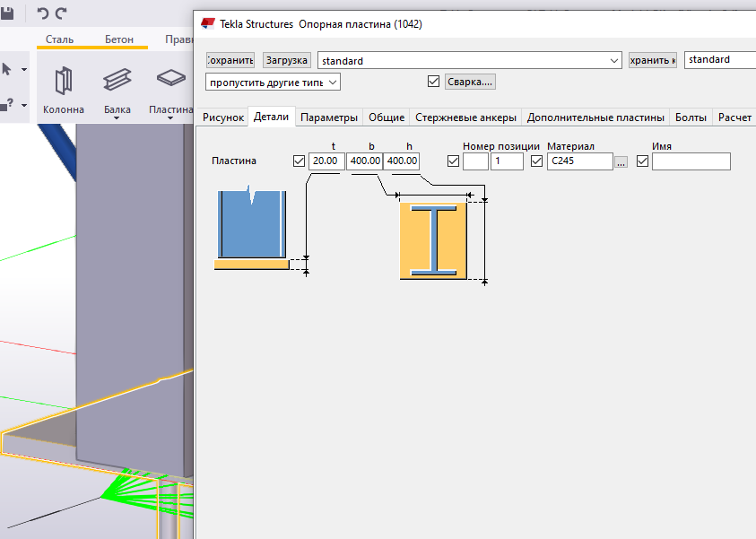Image resolution: width=756 pixels, height=539 pixels.
Task: Select the Колонна column tool
Action: pyautogui.click(x=63, y=91)
